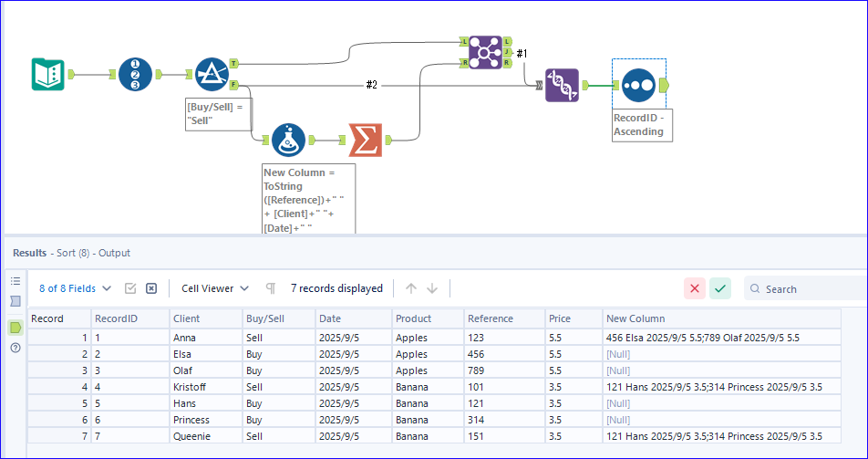868x459 pixels.
Task: Select the Elsa client cell
Action: pyautogui.click(x=206, y=354)
